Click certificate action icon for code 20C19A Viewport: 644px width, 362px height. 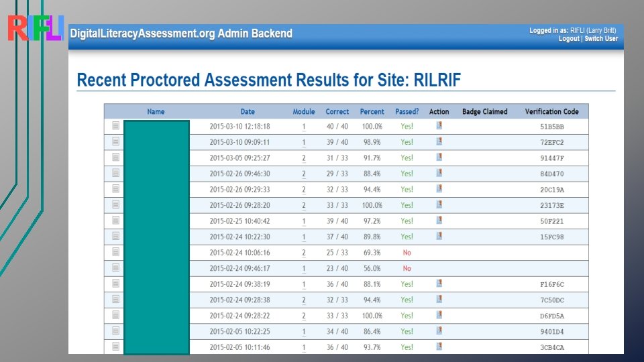[x=439, y=189]
